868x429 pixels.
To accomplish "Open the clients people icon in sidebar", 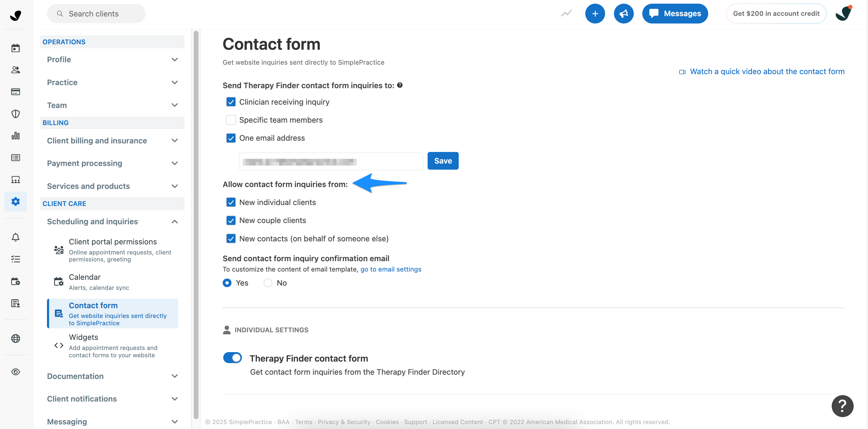I will [16, 70].
